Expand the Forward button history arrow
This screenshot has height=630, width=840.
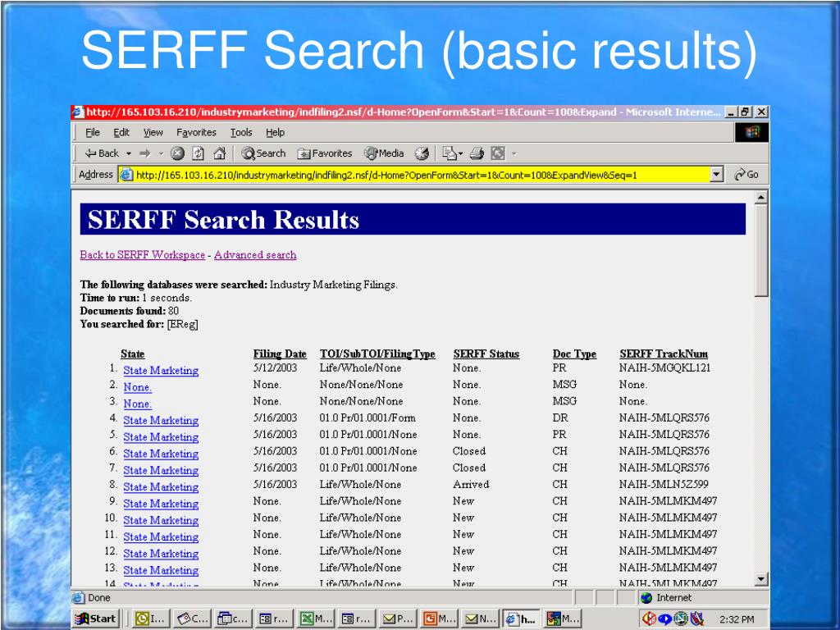(161, 153)
